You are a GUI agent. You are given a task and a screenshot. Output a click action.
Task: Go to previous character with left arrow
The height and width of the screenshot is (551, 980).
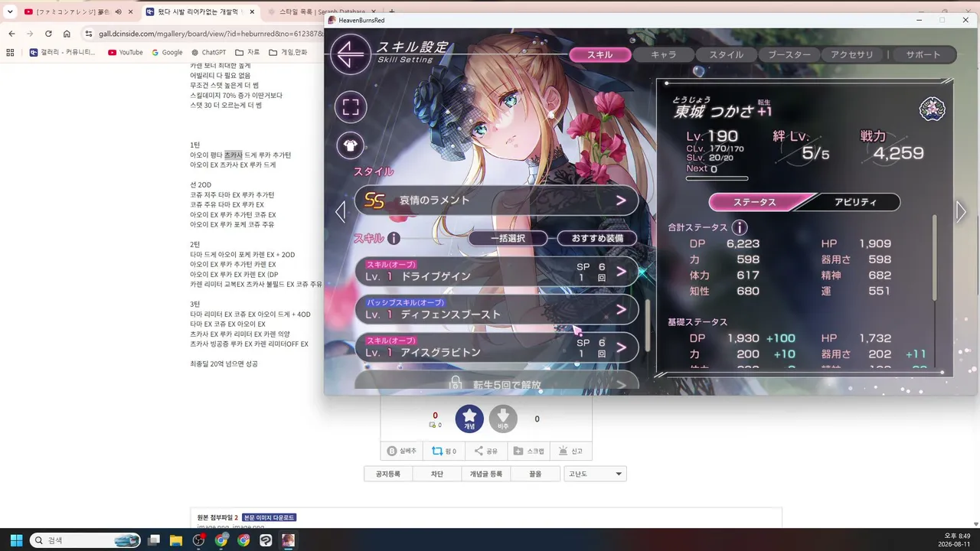click(341, 211)
